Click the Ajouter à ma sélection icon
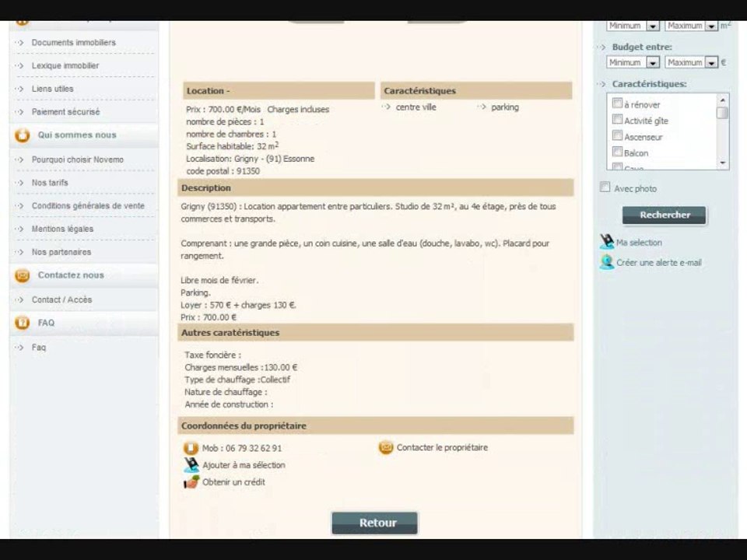The height and width of the screenshot is (560, 747). [191, 465]
